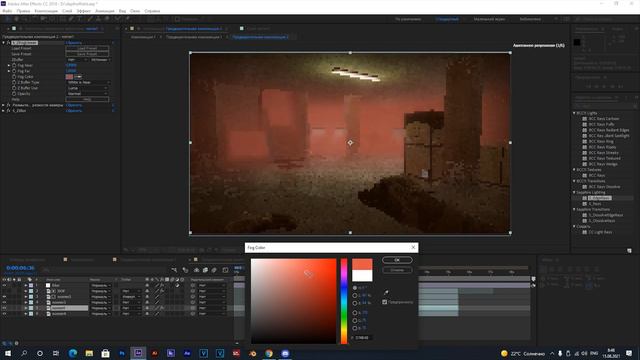Open the Help menu

pos(152,11)
